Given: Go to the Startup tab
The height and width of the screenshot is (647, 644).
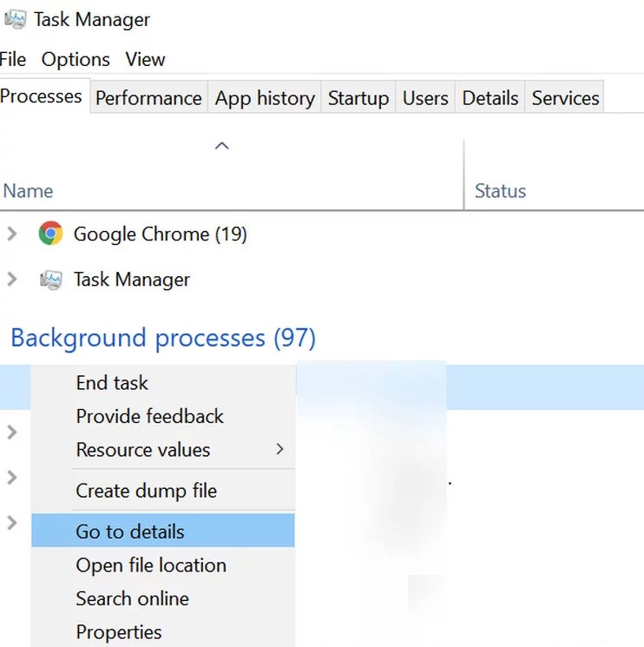Looking at the screenshot, I should click(x=358, y=98).
